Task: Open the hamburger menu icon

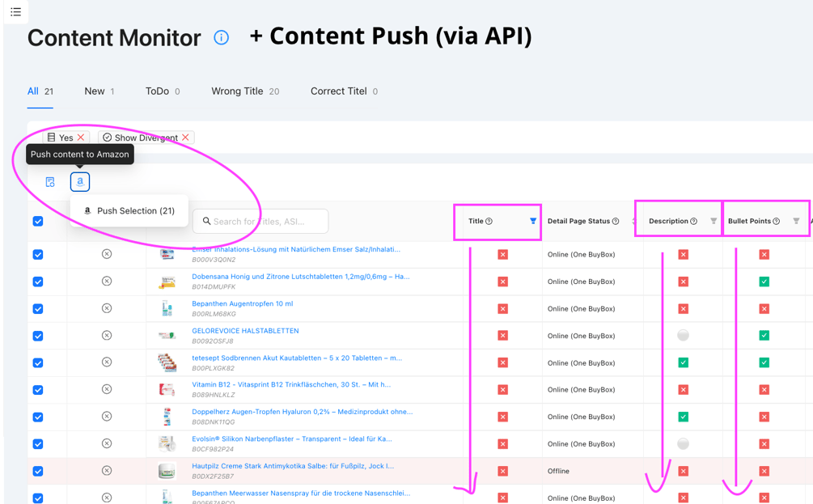Action: (x=15, y=11)
